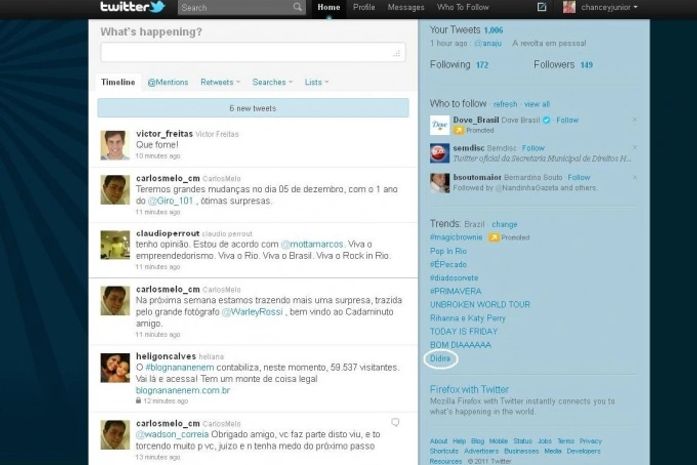Open chanceyjunior account menu
This screenshot has width=697, height=465.
click(600, 7)
